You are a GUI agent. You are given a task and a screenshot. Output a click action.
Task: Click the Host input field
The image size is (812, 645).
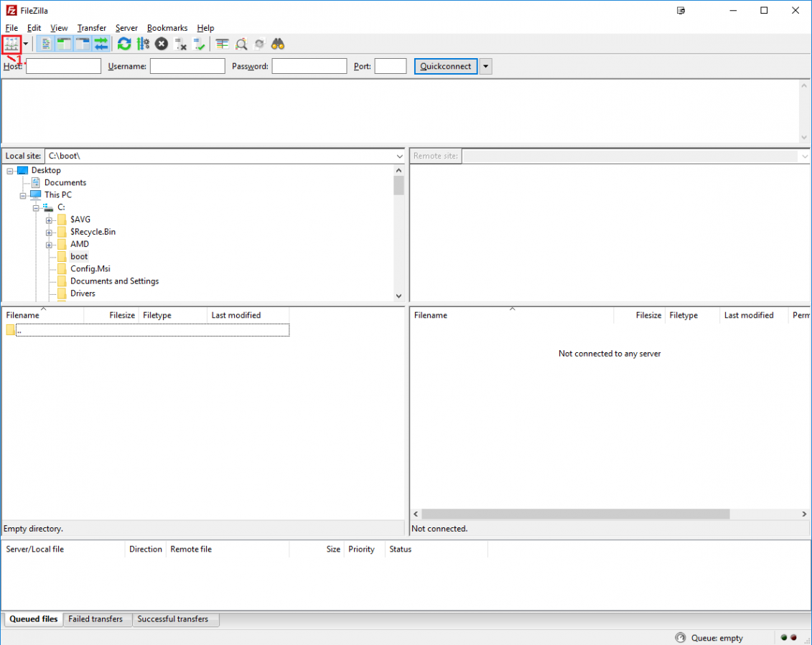[63, 67]
